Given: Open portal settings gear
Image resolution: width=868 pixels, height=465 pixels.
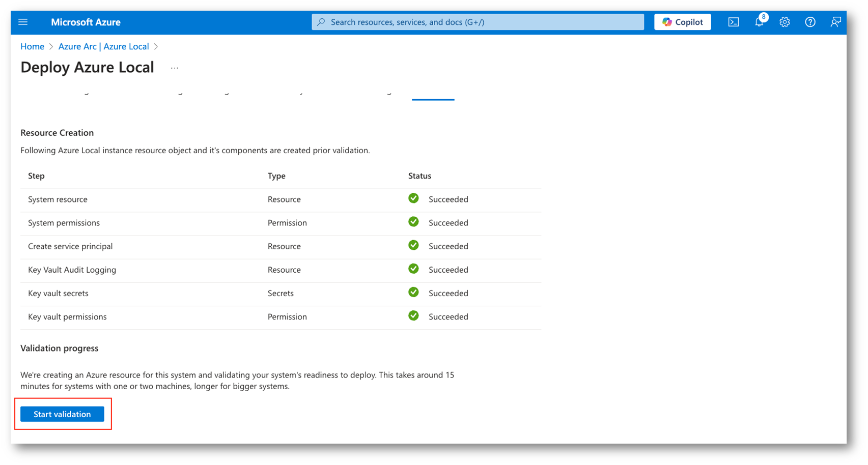Looking at the screenshot, I should coord(785,22).
